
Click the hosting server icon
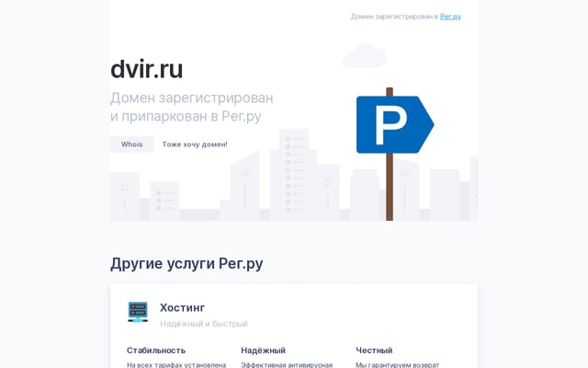(x=138, y=312)
